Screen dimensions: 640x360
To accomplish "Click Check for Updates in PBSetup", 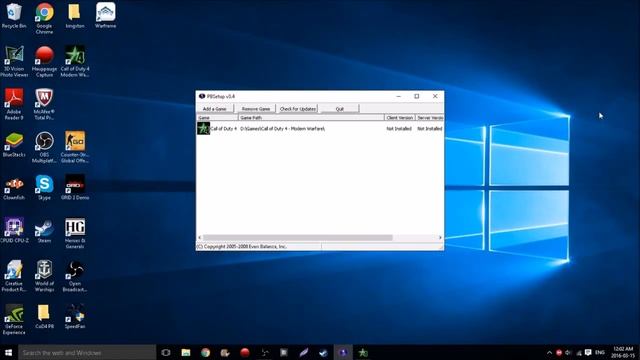I will (x=298, y=109).
